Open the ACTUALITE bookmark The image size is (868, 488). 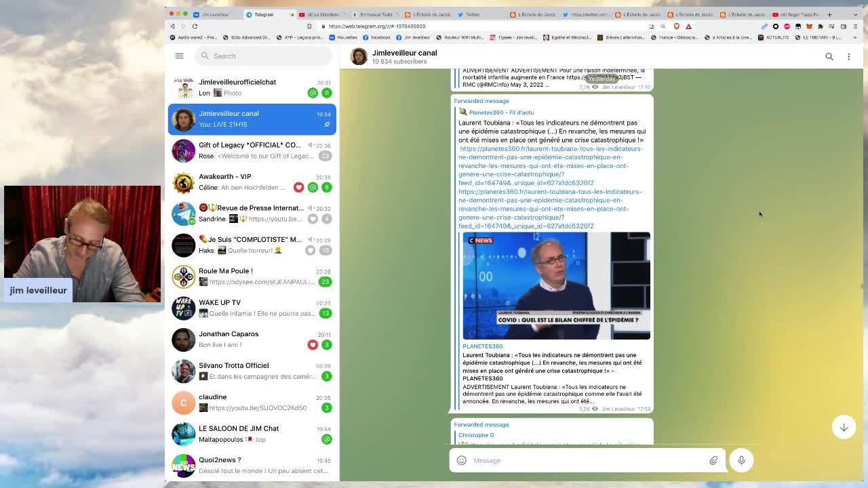[x=774, y=37]
